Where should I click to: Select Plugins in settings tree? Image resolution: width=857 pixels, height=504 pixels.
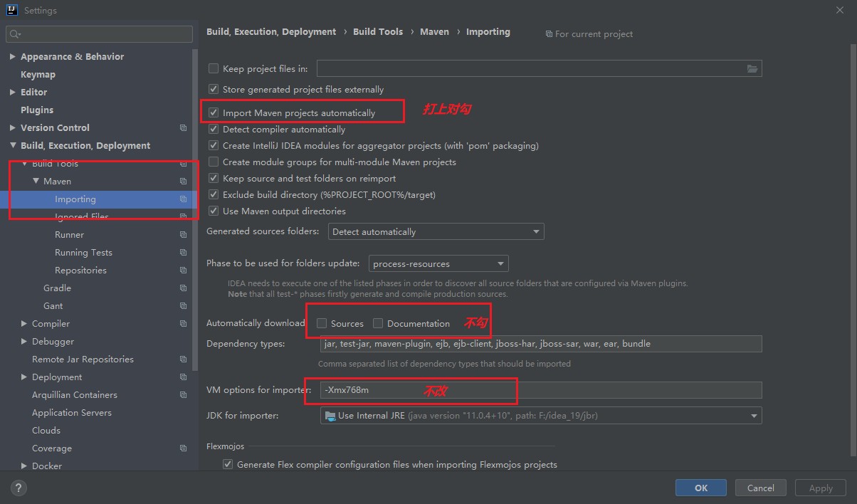37,110
